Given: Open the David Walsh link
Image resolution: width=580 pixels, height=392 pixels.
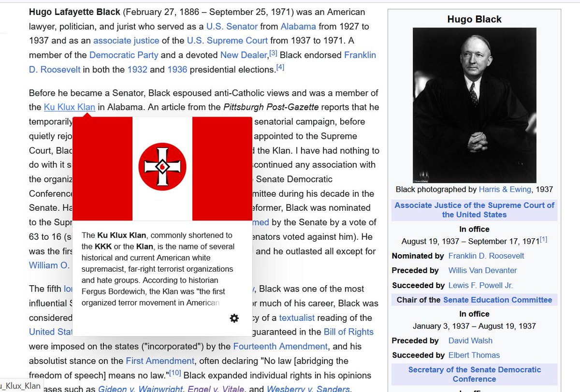Looking at the screenshot, I should coord(470,341).
